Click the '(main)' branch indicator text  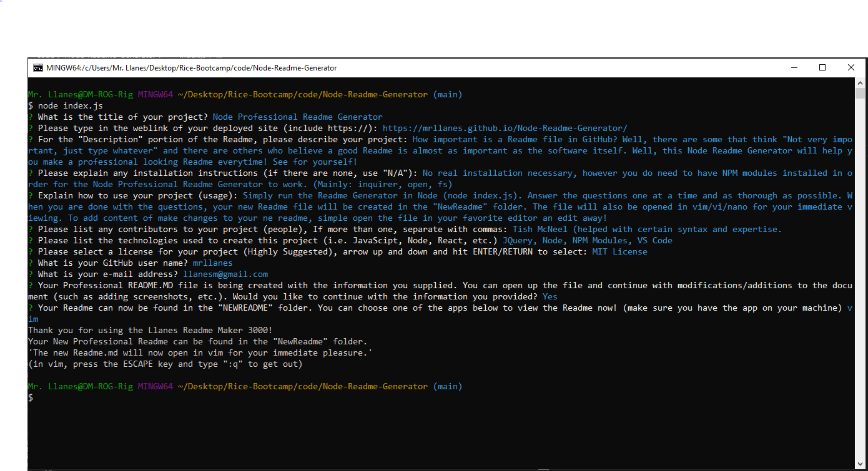click(x=449, y=94)
